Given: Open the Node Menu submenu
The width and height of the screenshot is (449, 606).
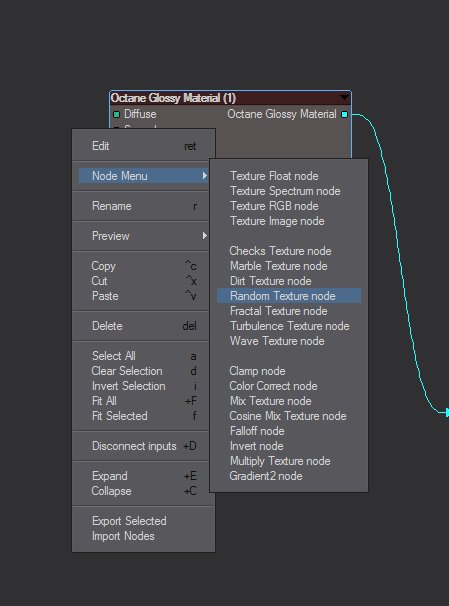Looking at the screenshot, I should (143, 176).
